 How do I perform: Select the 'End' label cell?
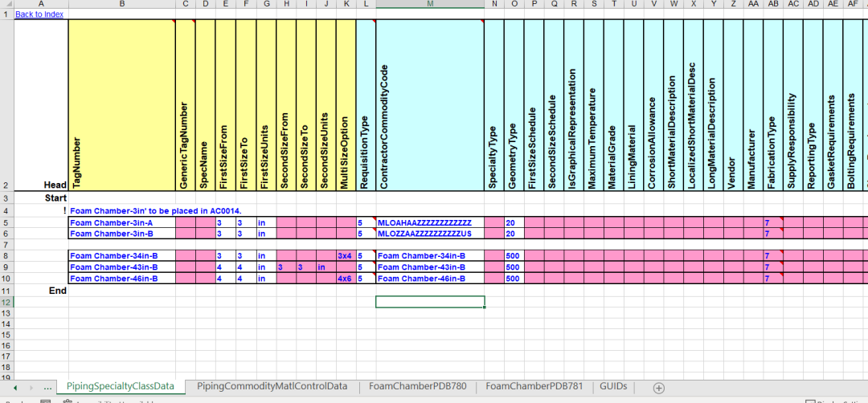[41, 291]
